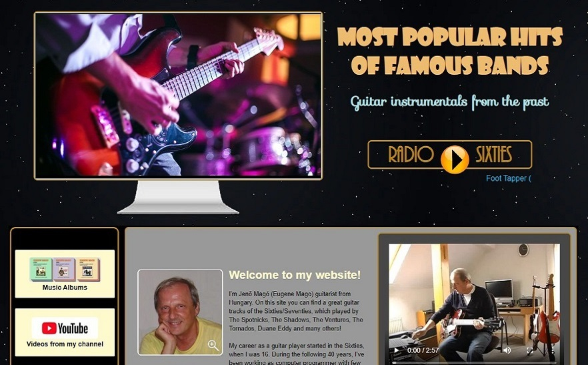The height and width of the screenshot is (365, 588).
Task: Click the Most Popular Hits heading
Action: [449, 51]
